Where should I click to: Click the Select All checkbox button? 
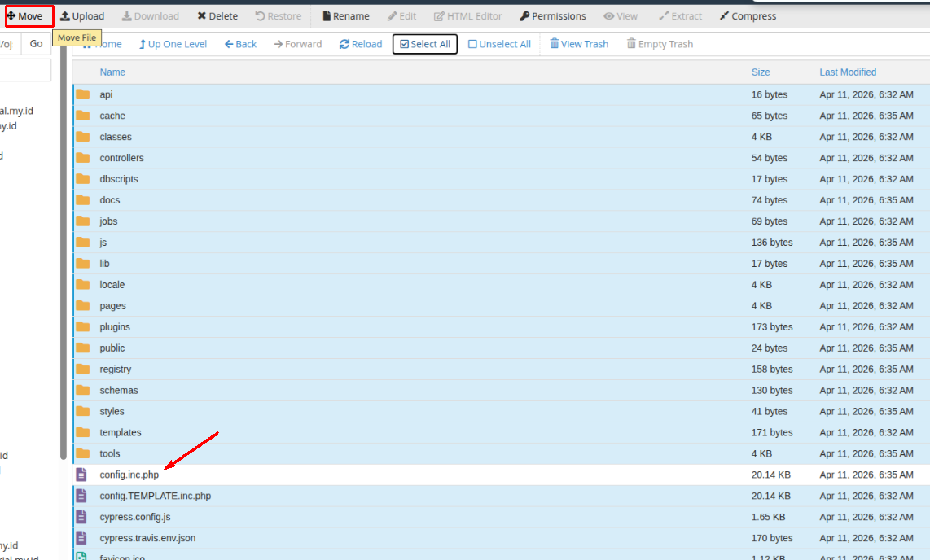[424, 44]
